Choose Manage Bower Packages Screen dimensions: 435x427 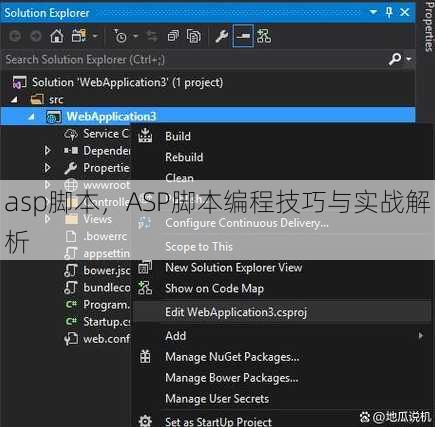coord(232,378)
